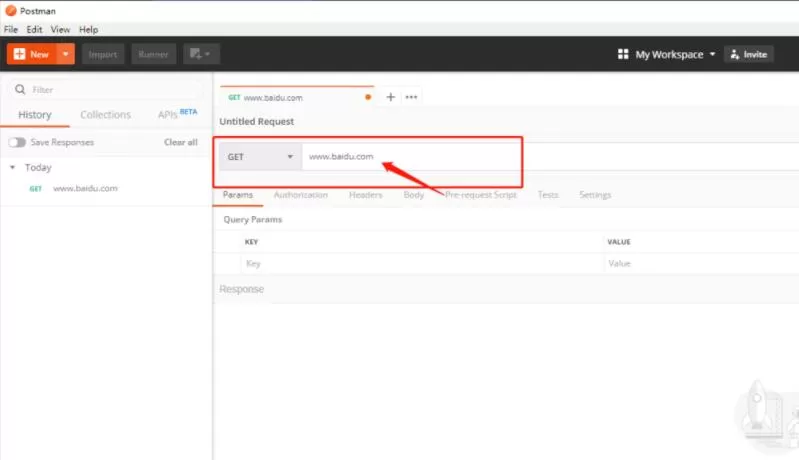Click the magnifier icon in Filter
This screenshot has width=799, height=460.
20,90
